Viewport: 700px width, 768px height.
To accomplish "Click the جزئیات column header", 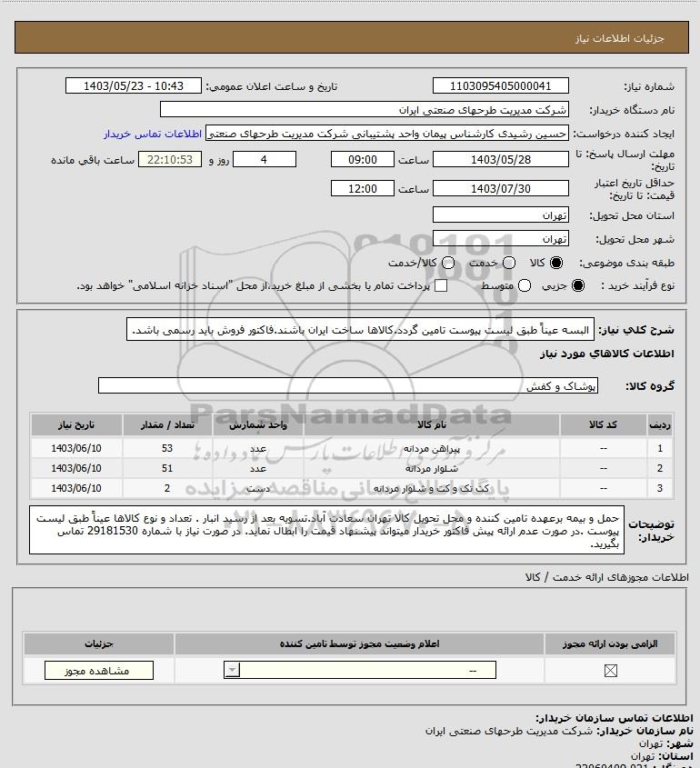I will 99,643.
